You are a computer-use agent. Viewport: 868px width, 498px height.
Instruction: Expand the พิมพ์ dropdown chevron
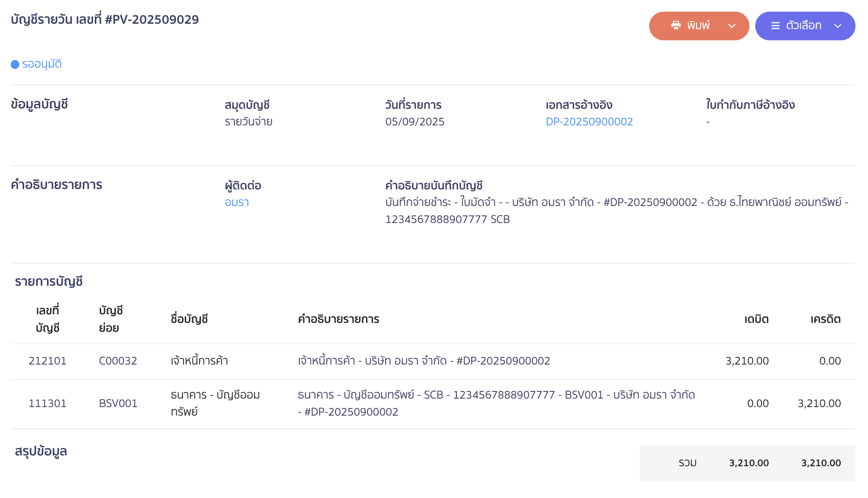pos(732,26)
